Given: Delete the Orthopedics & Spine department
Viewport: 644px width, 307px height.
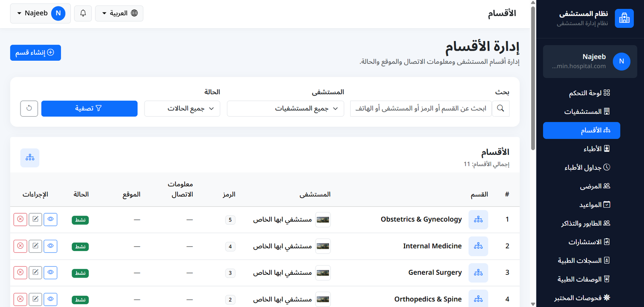Looking at the screenshot, I should (20, 299).
